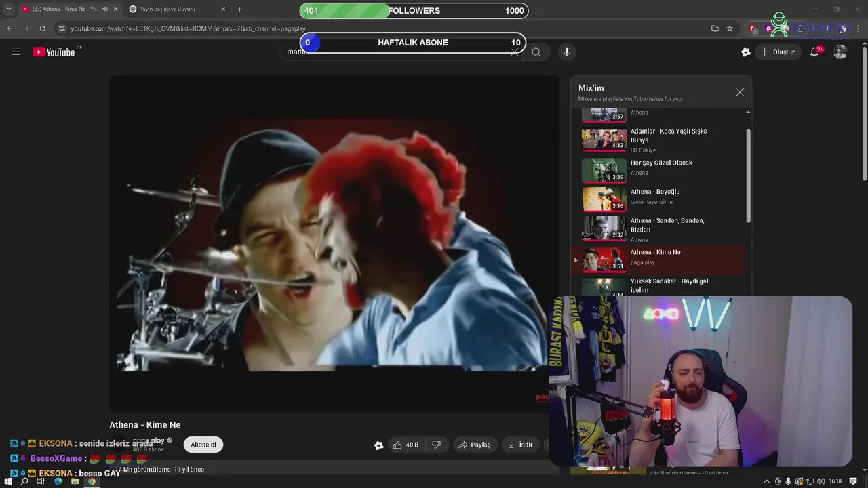868x488 pixels.
Task: Open the purple extension icon in Chrome toolbar
Action: click(x=768, y=28)
